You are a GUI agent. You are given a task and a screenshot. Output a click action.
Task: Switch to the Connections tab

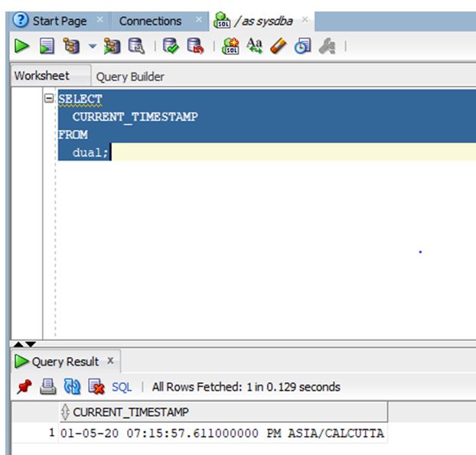pos(150,21)
